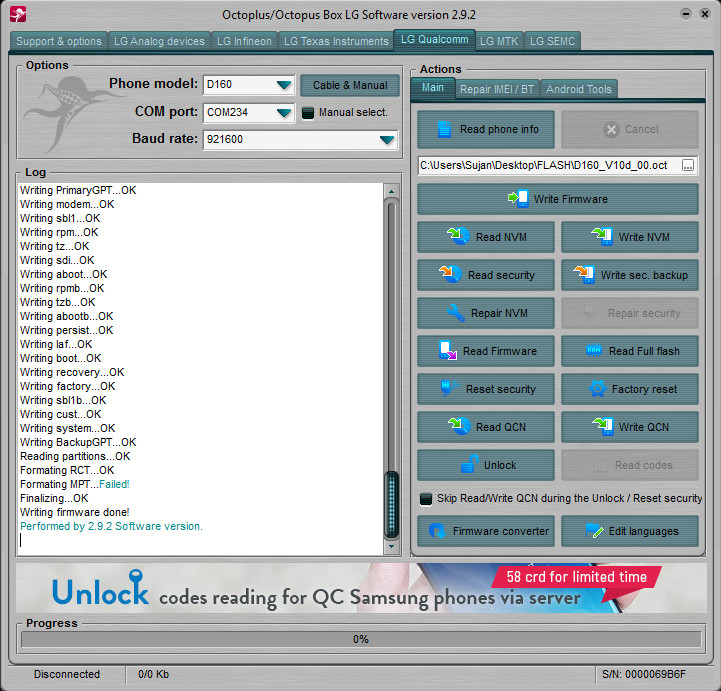721x691 pixels.
Task: Click the Unlock padlock icon
Action: coord(469,464)
